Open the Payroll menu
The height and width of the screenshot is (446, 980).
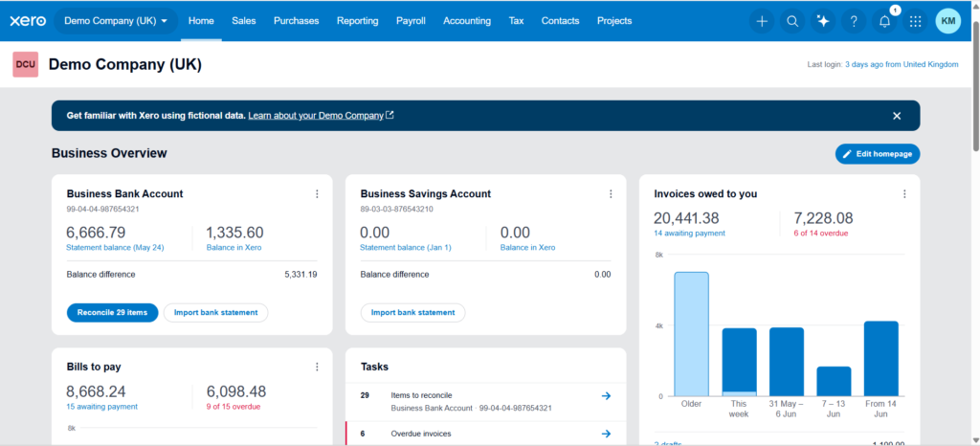(411, 21)
